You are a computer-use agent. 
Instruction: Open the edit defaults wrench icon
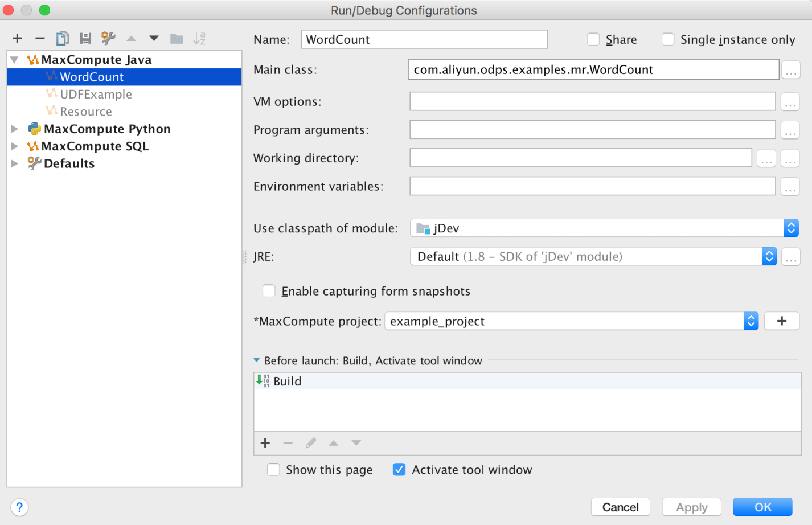tap(108, 38)
